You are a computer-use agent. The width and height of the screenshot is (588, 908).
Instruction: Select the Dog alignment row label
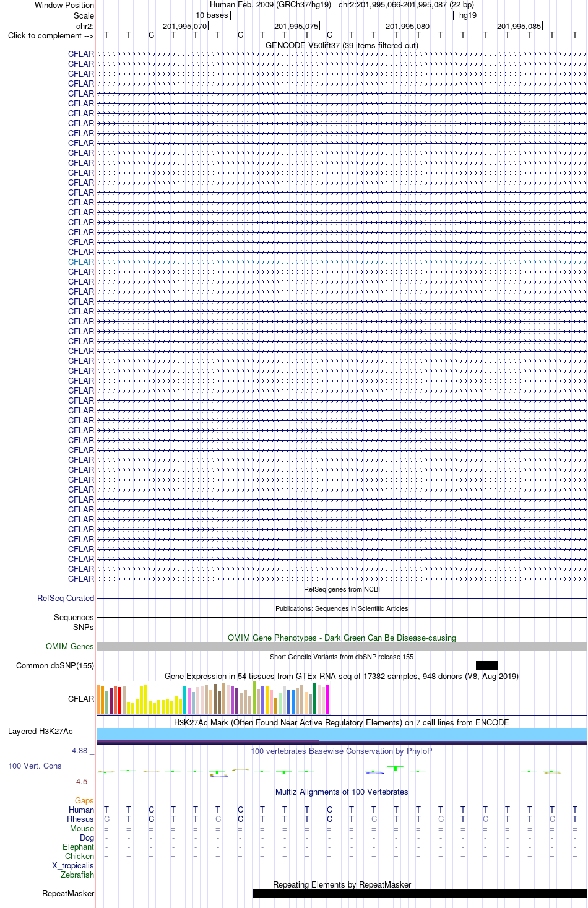pyautogui.click(x=87, y=837)
